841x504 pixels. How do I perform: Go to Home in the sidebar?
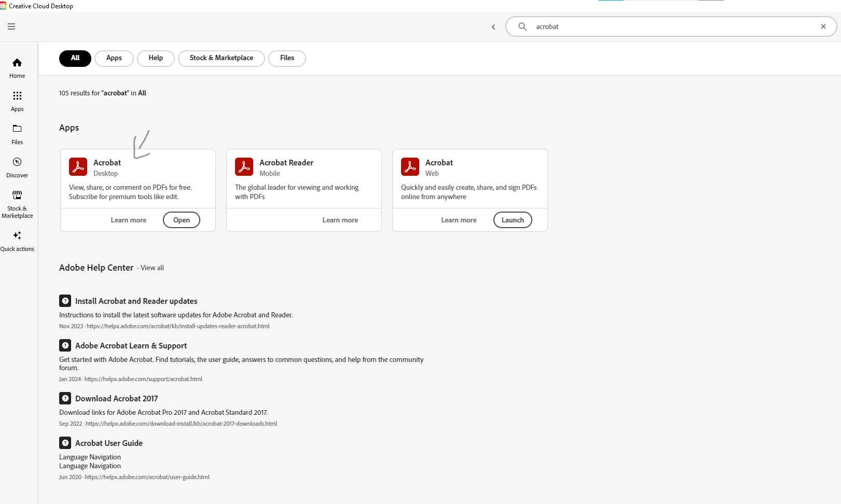(17, 68)
